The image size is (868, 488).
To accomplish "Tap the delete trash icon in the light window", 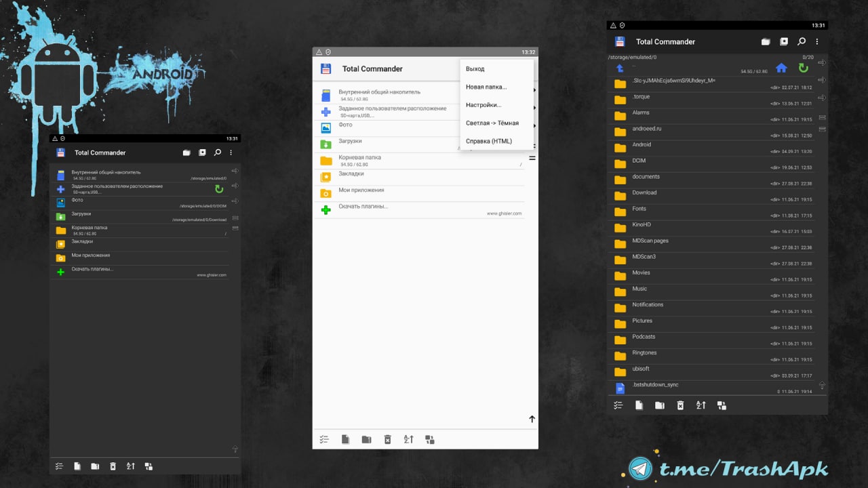I will coord(387,439).
